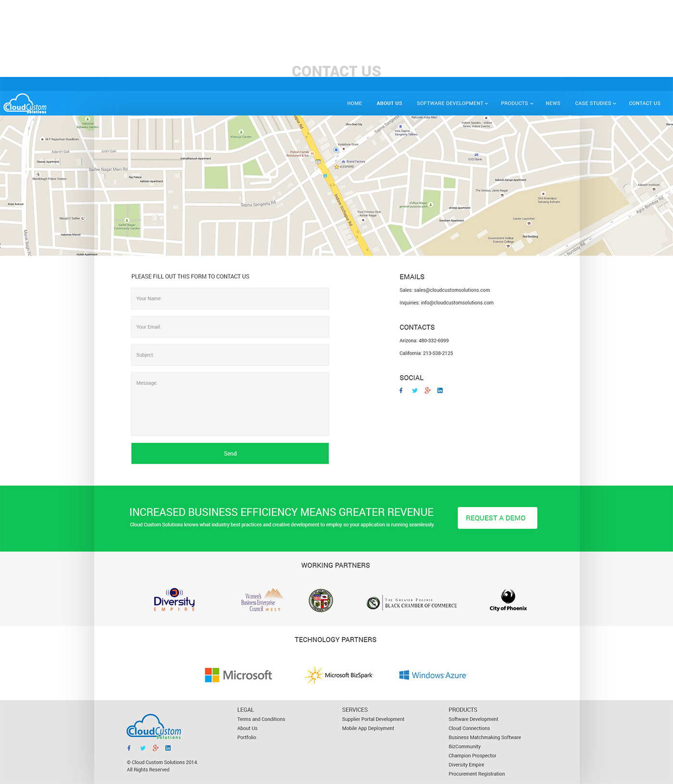Click the footer Cloud Custom Solutions logo

[x=154, y=726]
